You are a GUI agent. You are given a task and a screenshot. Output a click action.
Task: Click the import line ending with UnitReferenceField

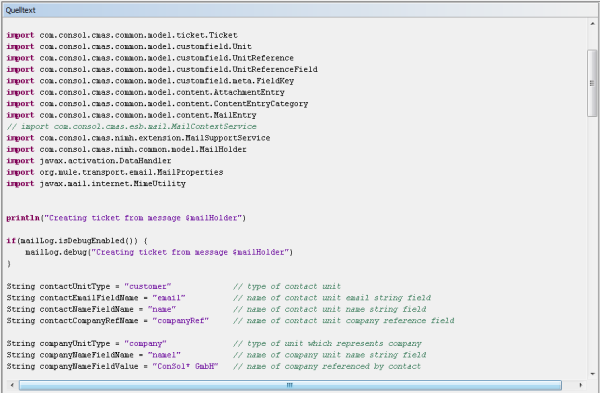point(162,70)
